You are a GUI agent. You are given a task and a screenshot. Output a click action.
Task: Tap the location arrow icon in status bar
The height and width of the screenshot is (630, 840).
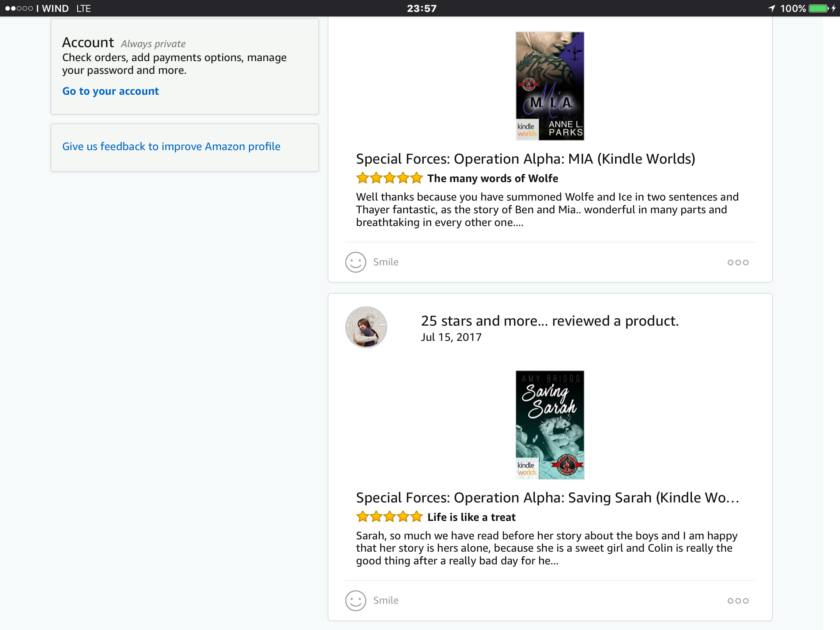[772, 9]
